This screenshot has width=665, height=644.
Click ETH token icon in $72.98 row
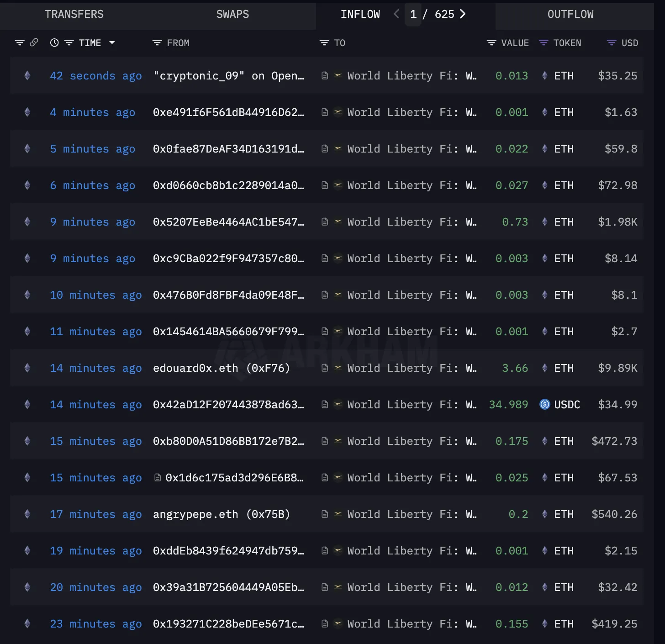coord(545,185)
